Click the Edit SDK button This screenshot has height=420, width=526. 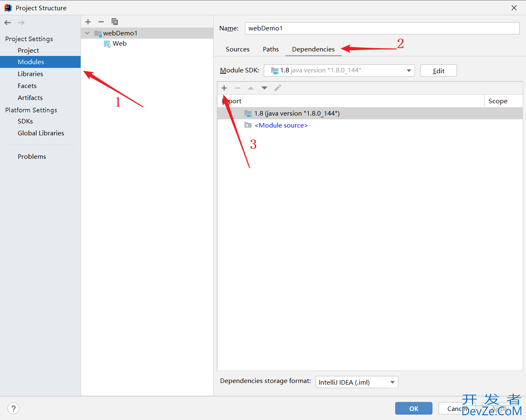(438, 70)
